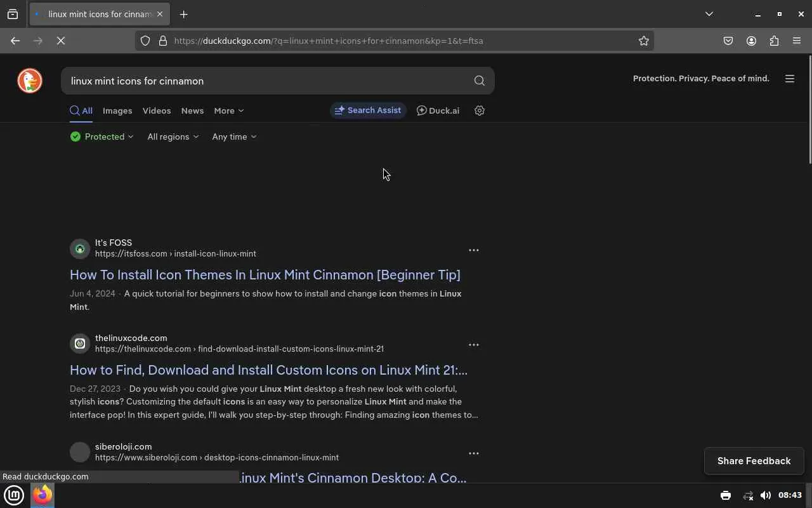
Task: Go to DuckDuckGo home via logo
Action: [30, 81]
